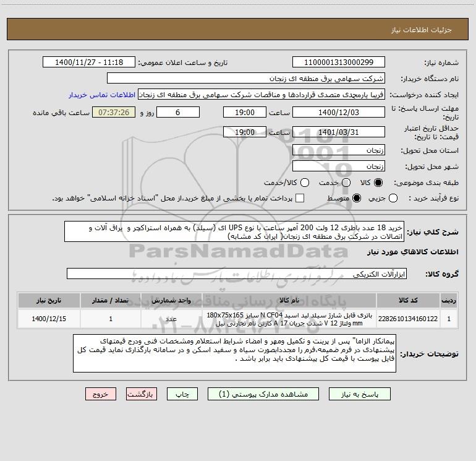Click the announcement date field 1400/11/27 - 11:18
Image resolution: width=476 pixels, height=461 pixels.
pyautogui.click(x=89, y=62)
